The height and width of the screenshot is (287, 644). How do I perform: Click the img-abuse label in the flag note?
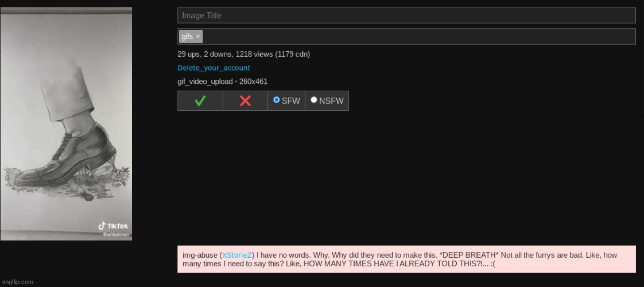[200, 255]
